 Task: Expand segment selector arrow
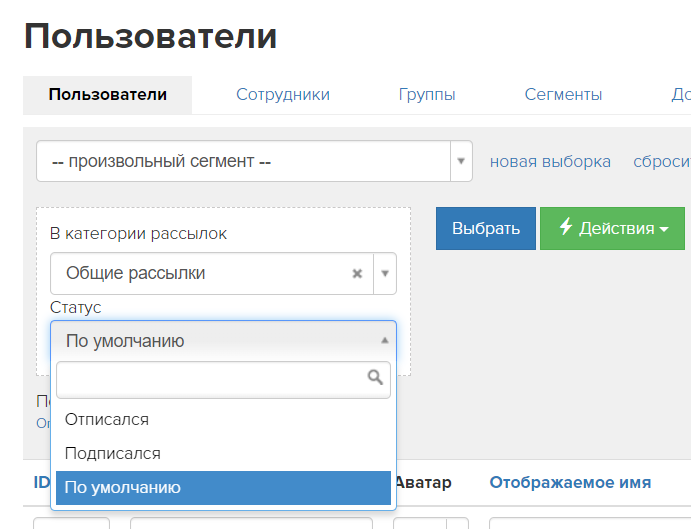pos(461,161)
